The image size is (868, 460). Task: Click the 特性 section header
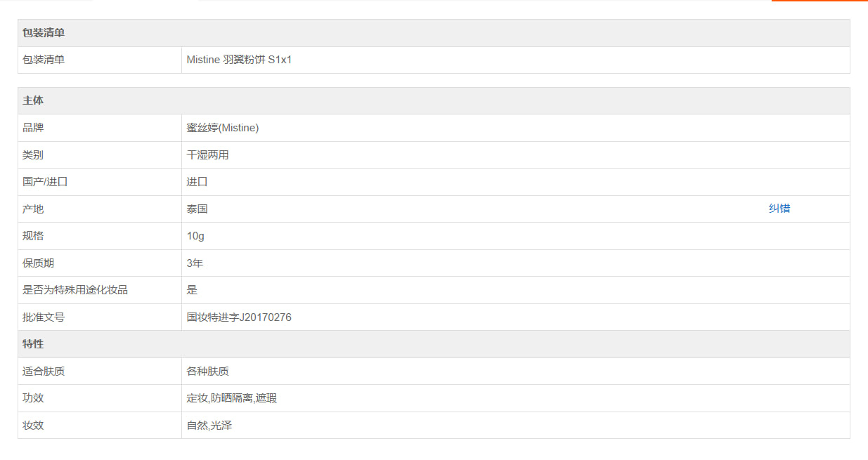pos(33,344)
